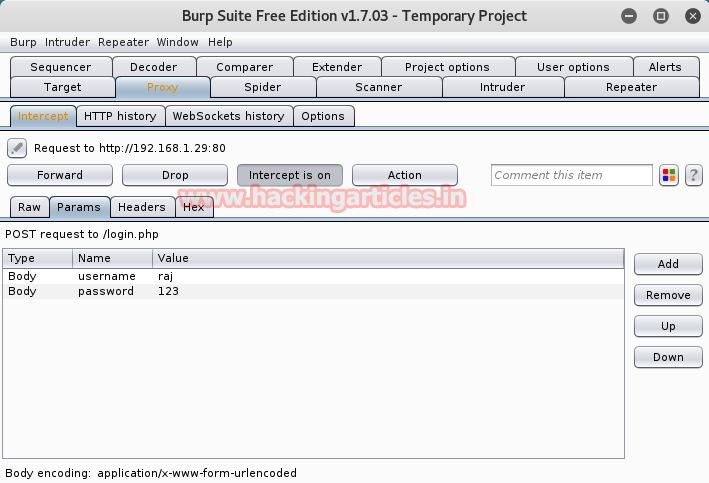Remove the selected parameter

click(x=668, y=295)
